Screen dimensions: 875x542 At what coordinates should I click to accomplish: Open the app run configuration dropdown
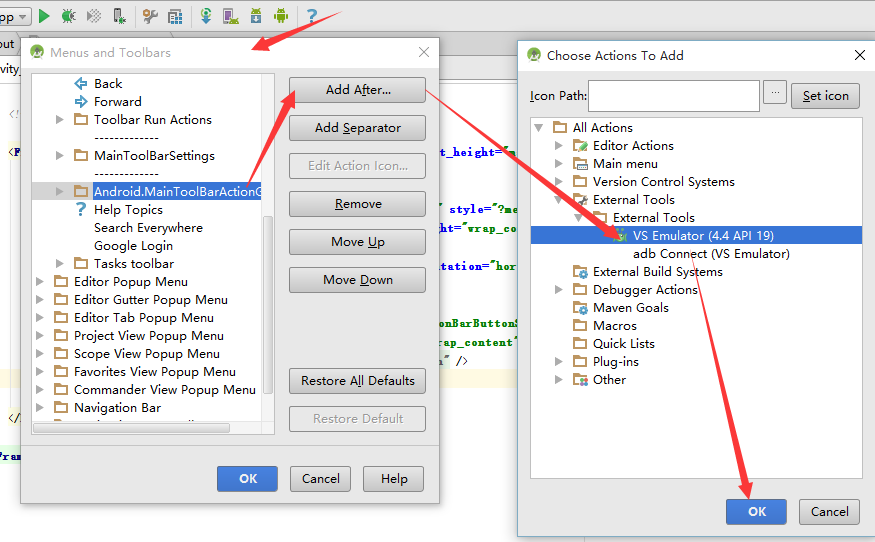coord(14,17)
